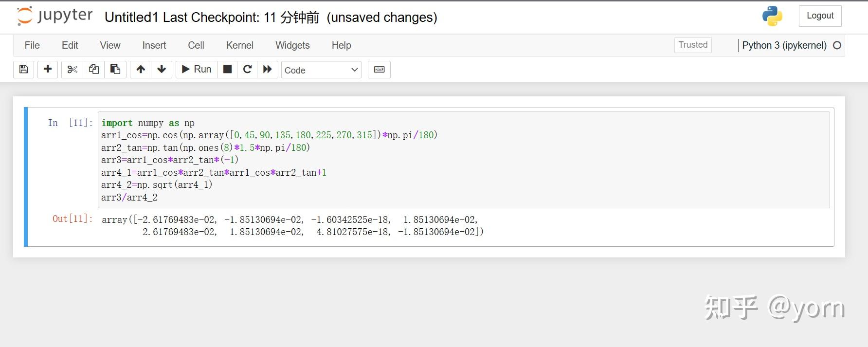Cut selected cells with scissors icon
Image resolution: width=868 pixels, height=347 pixels.
72,70
